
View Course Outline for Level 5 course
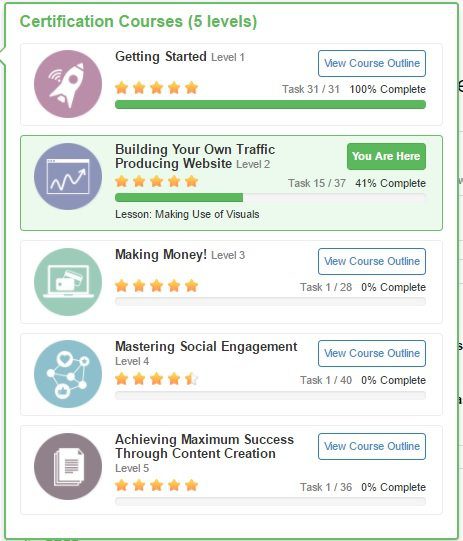(372, 446)
